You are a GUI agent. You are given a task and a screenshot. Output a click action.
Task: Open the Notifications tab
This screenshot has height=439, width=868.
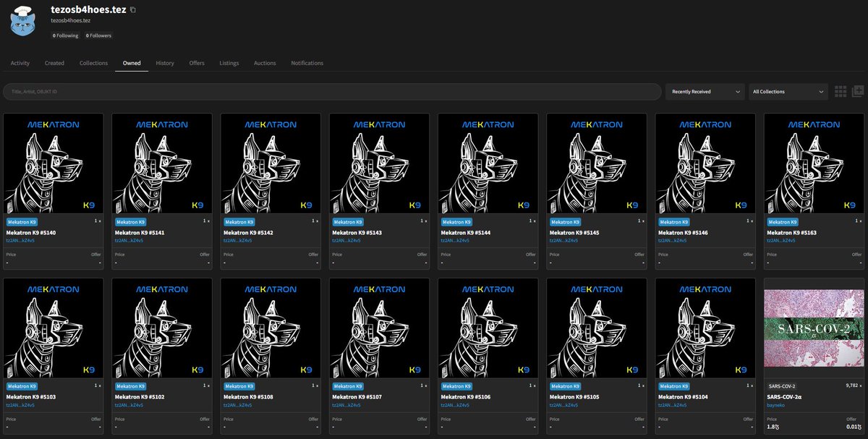[307, 63]
